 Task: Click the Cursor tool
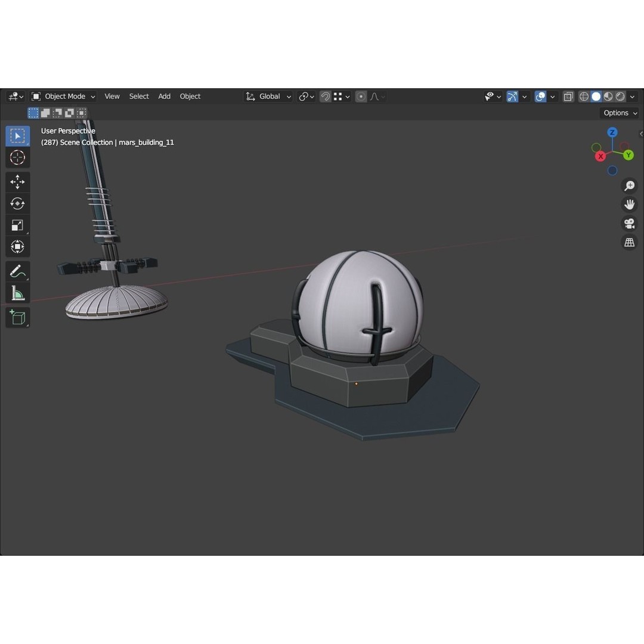[17, 157]
